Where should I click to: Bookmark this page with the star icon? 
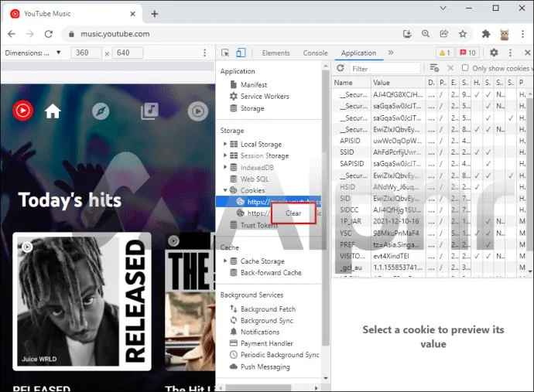pos(463,34)
